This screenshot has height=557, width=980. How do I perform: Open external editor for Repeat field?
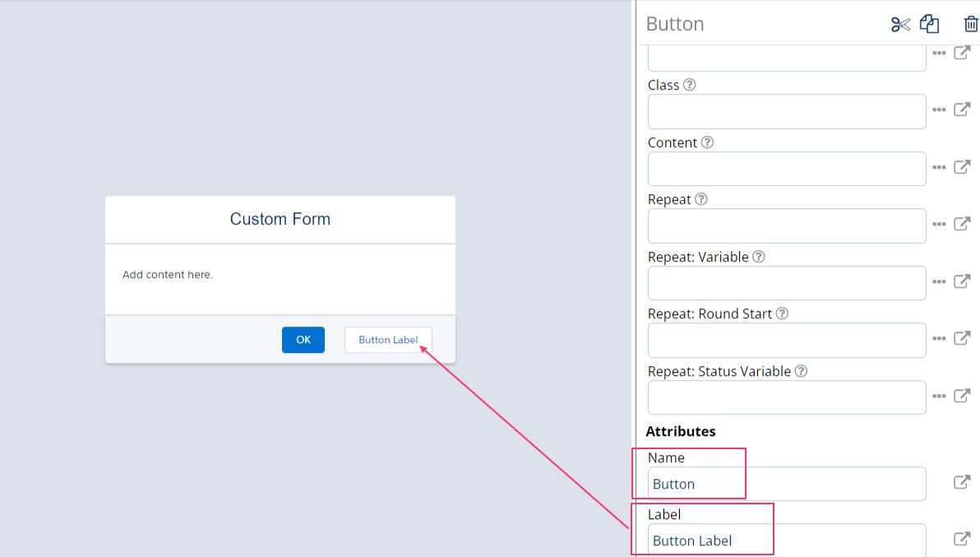961,224
